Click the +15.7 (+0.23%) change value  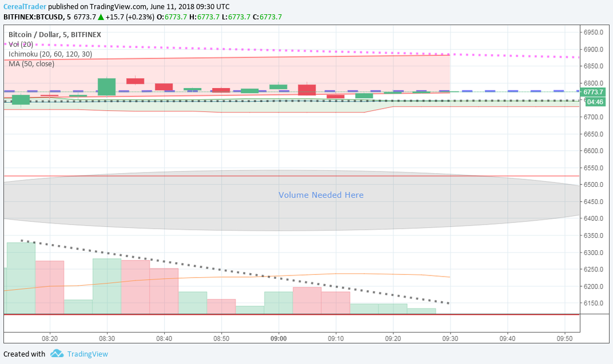130,17
